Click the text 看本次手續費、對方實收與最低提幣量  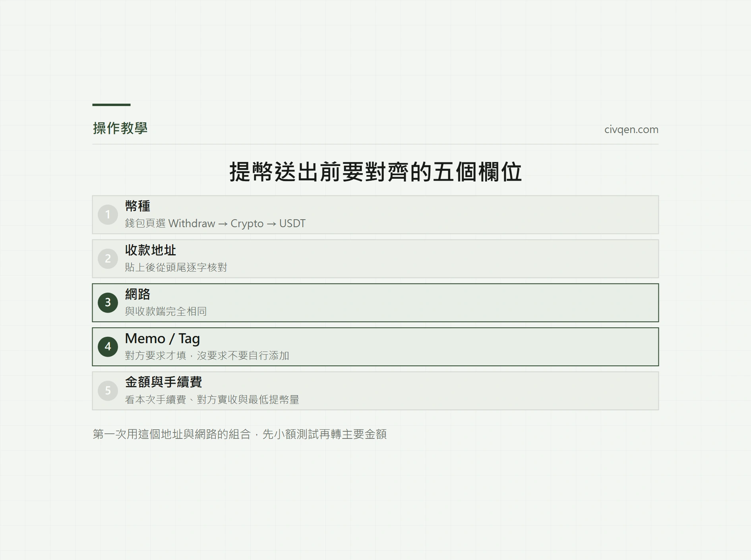(x=212, y=400)
